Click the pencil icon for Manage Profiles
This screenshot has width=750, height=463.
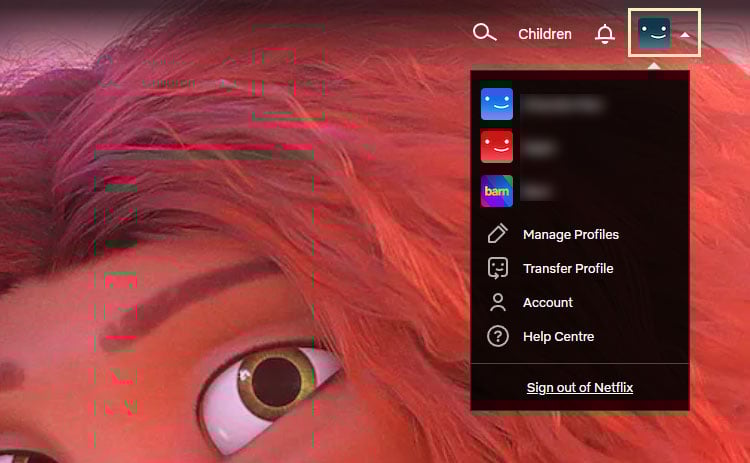497,234
